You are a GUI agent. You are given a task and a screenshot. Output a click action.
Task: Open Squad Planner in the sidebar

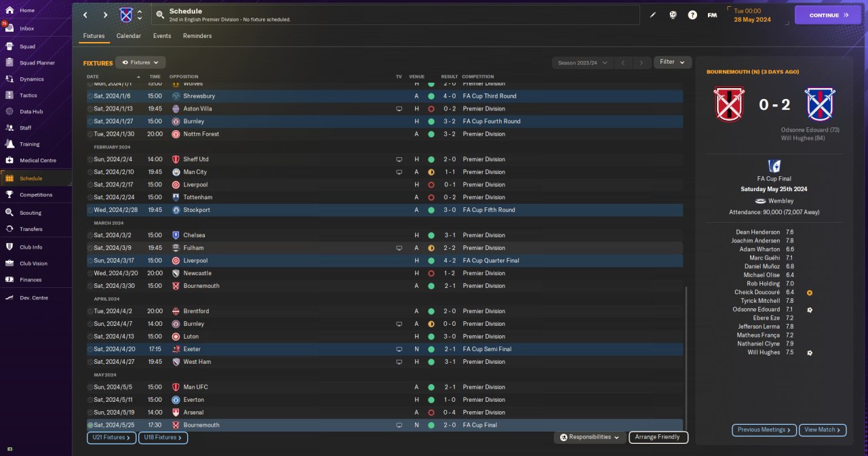37,63
